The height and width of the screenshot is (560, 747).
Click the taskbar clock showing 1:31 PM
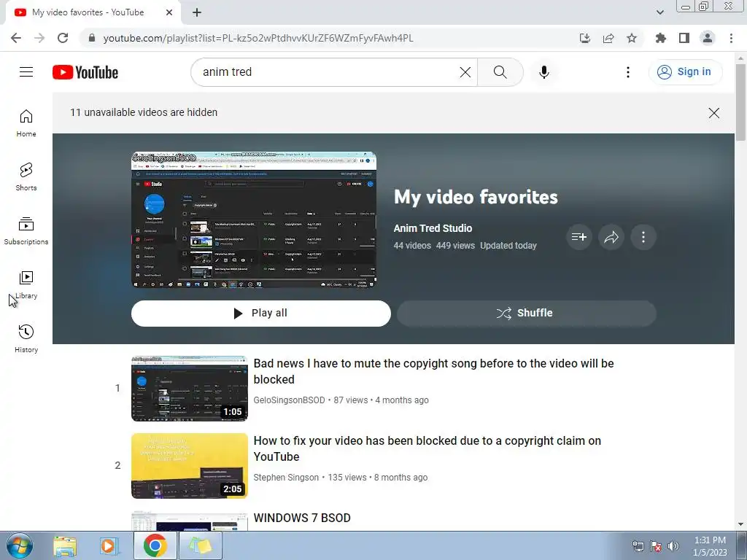coord(710,546)
